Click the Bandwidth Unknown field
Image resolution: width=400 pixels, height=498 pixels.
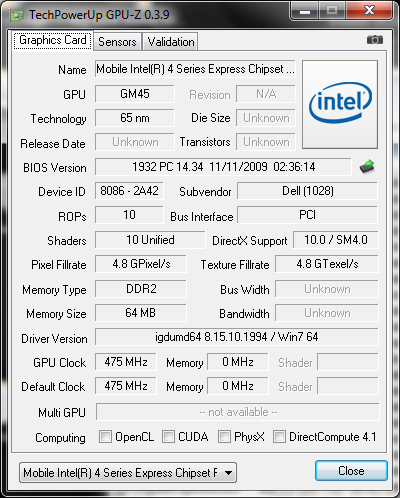tap(327, 313)
